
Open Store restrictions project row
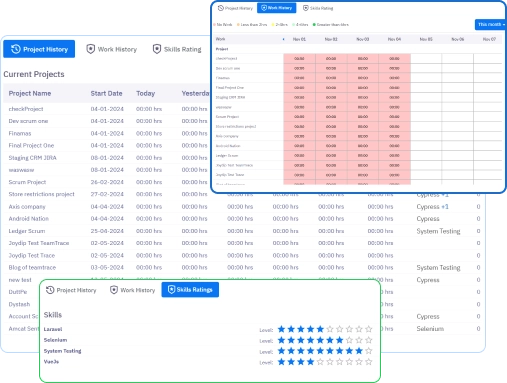[41, 194]
